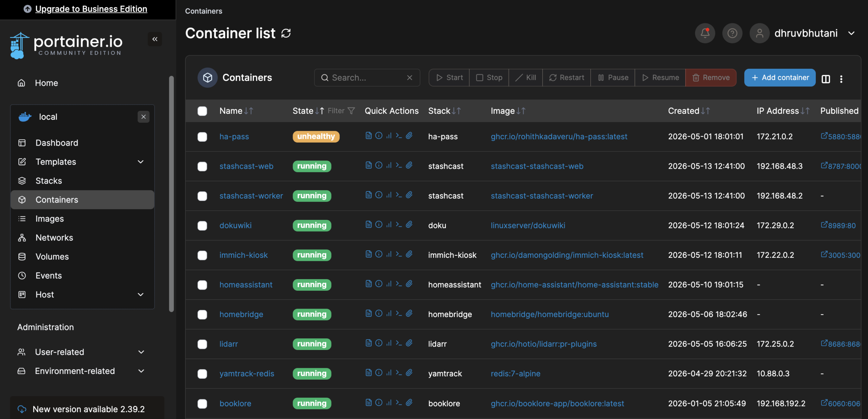View stats for the dokuwiki container

(389, 224)
